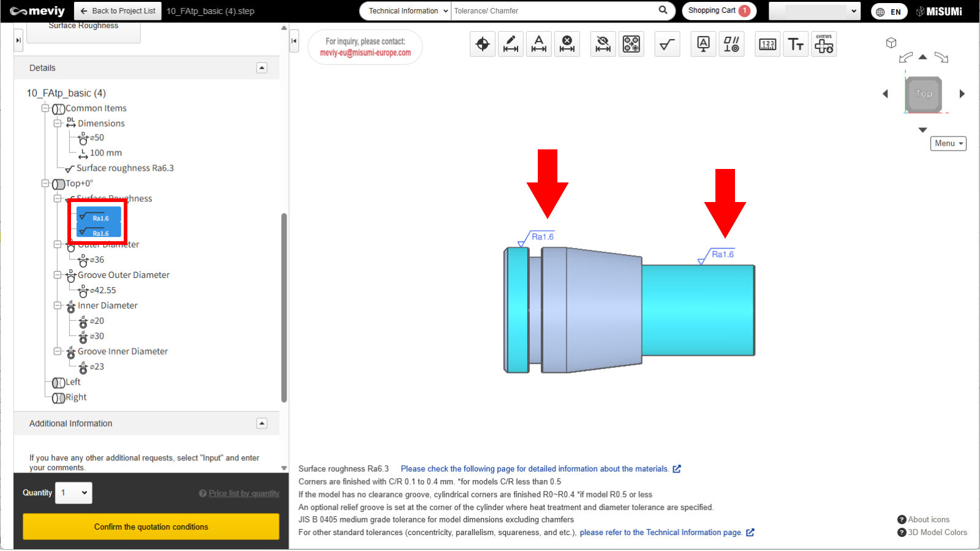Viewport: 980px width, 551px height.
Task: Click the geometric tolerance symbols icon
Action: point(731,44)
